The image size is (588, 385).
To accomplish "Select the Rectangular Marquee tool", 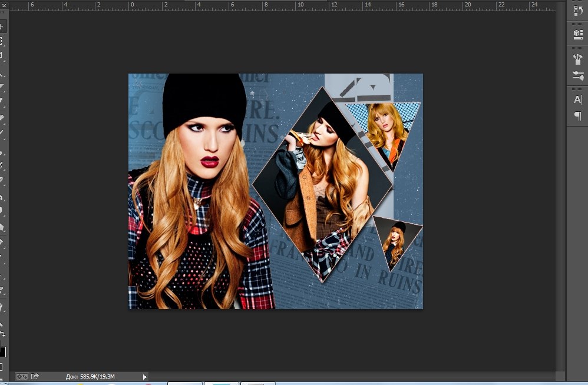I will pyautogui.click(x=2, y=41).
